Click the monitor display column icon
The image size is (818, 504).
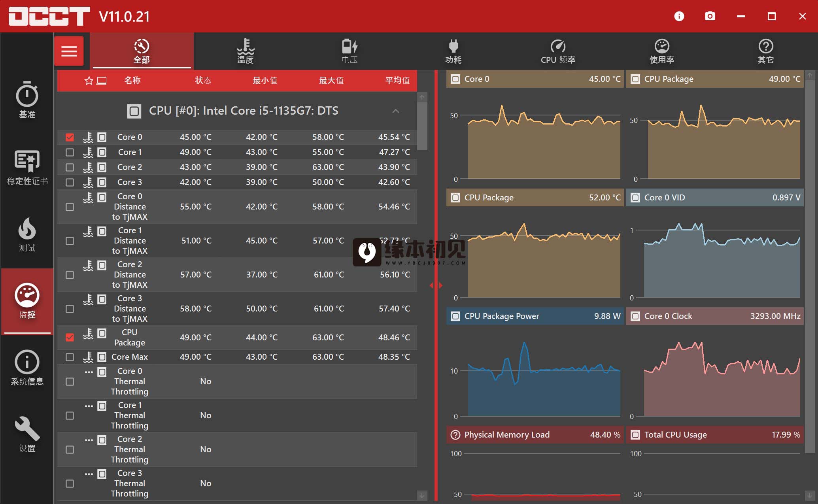pos(102,81)
